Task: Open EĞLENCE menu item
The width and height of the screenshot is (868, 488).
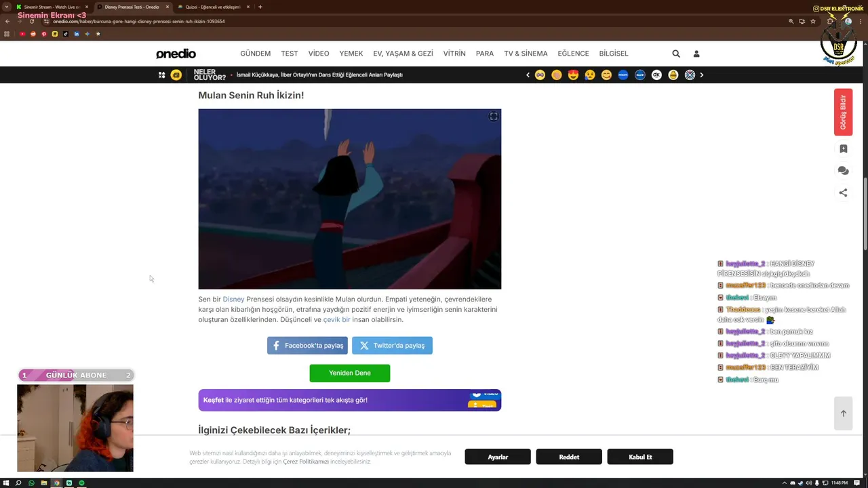Action: (x=573, y=54)
